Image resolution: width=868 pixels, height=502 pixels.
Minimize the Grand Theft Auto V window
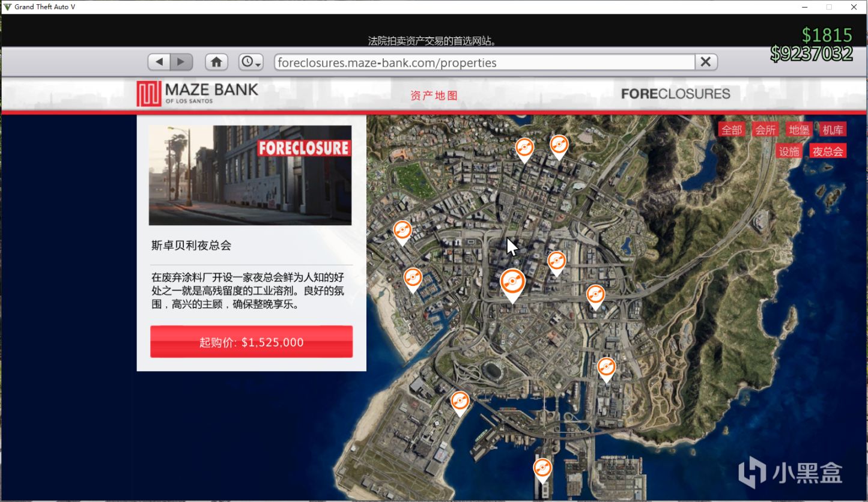point(804,7)
